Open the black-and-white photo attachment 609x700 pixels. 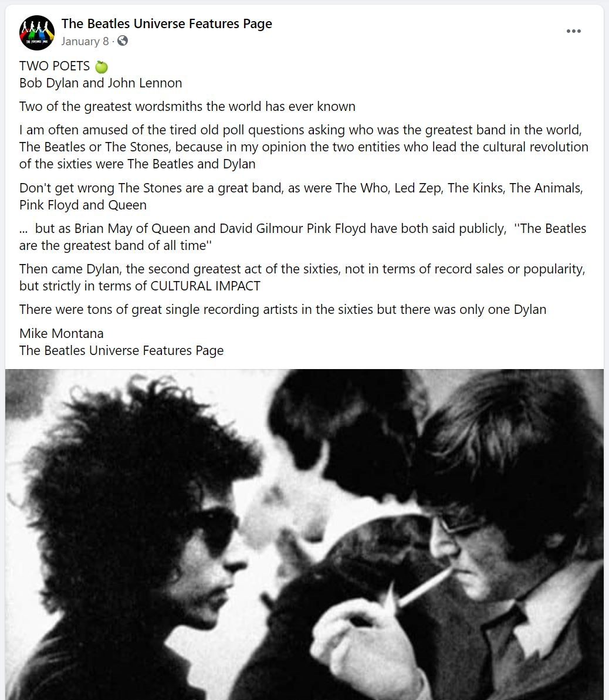tap(304, 535)
